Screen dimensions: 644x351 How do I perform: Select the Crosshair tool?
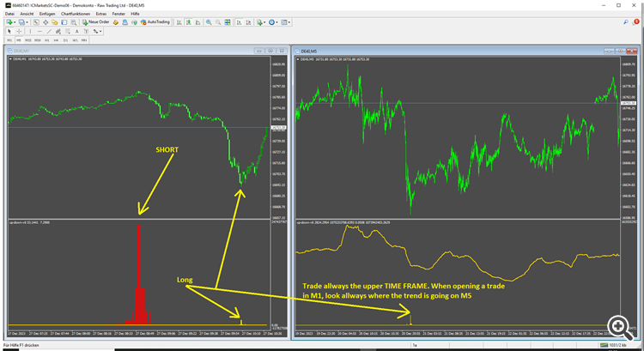(19, 31)
